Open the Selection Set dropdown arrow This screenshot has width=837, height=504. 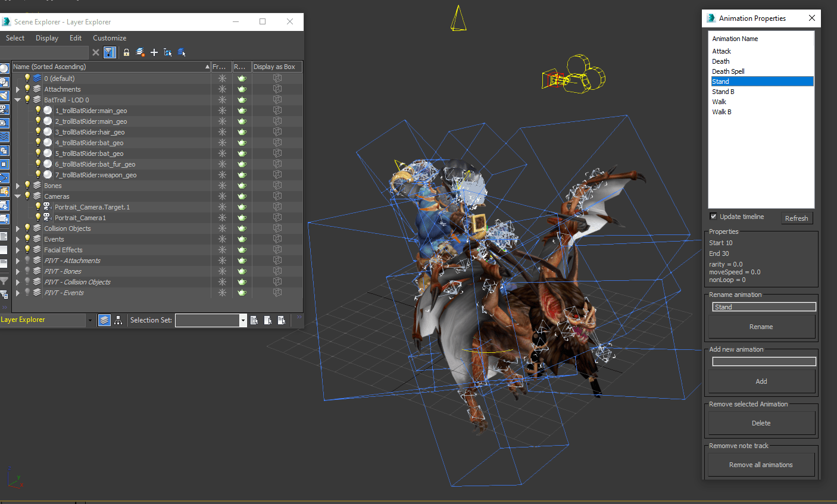(243, 321)
